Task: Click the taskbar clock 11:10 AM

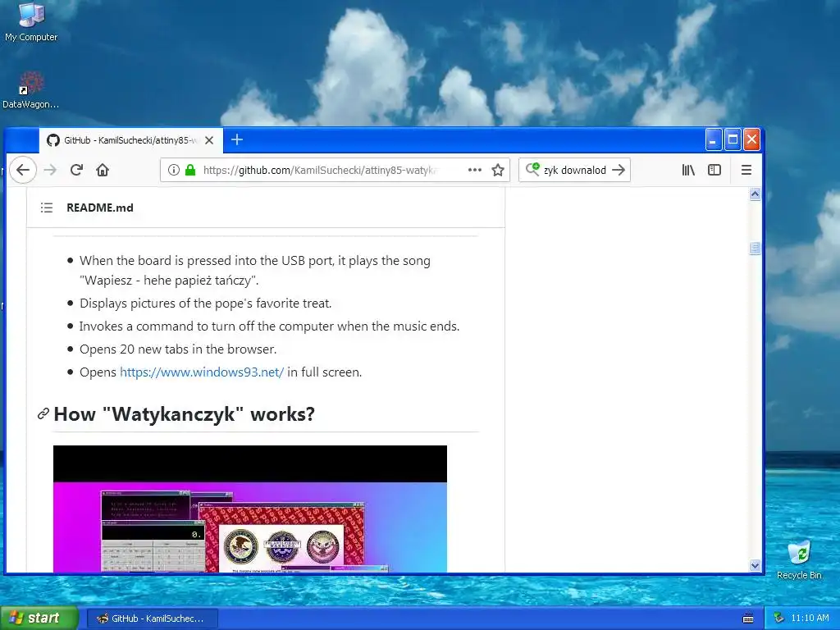Action: [x=810, y=619]
